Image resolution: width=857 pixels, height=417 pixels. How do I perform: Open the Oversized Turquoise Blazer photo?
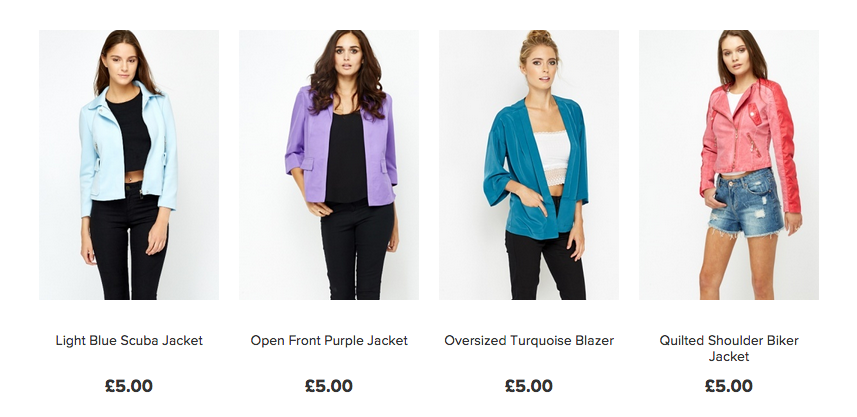(x=529, y=165)
